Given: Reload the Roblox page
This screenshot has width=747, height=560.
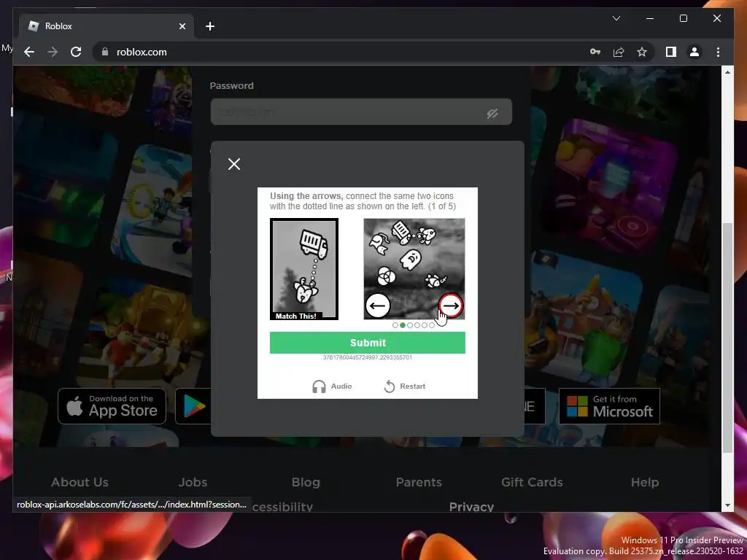Looking at the screenshot, I should (x=76, y=52).
